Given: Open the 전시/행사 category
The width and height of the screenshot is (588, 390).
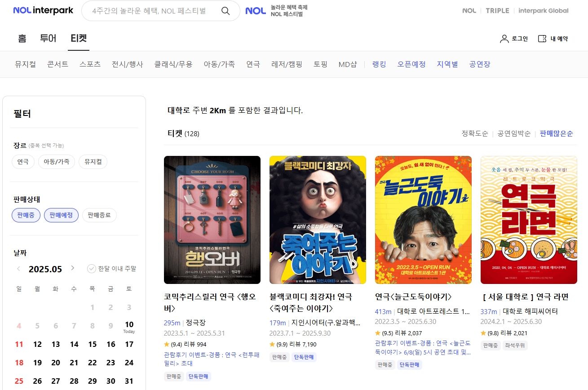Looking at the screenshot, I should tap(128, 64).
